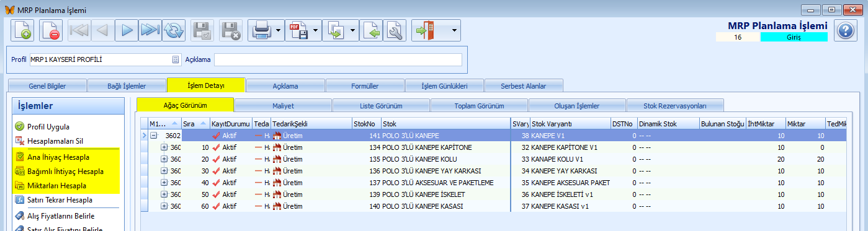Click the save floppy disk icon
This screenshot has width=868, height=231.
tap(202, 30)
